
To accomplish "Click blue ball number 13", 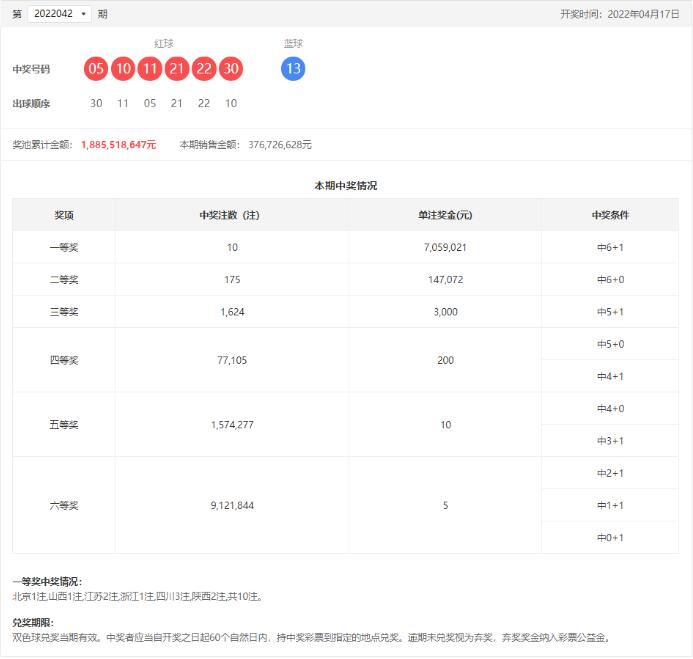I will coord(293,69).
